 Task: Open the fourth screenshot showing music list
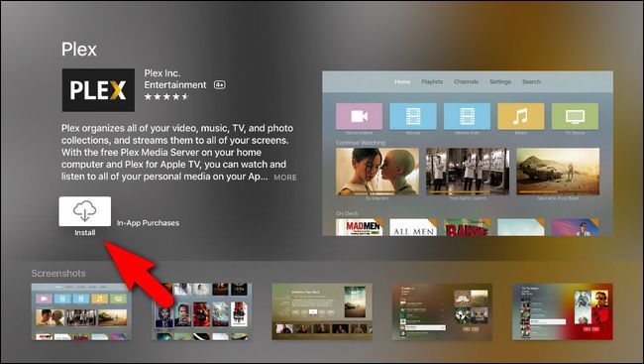(442, 311)
